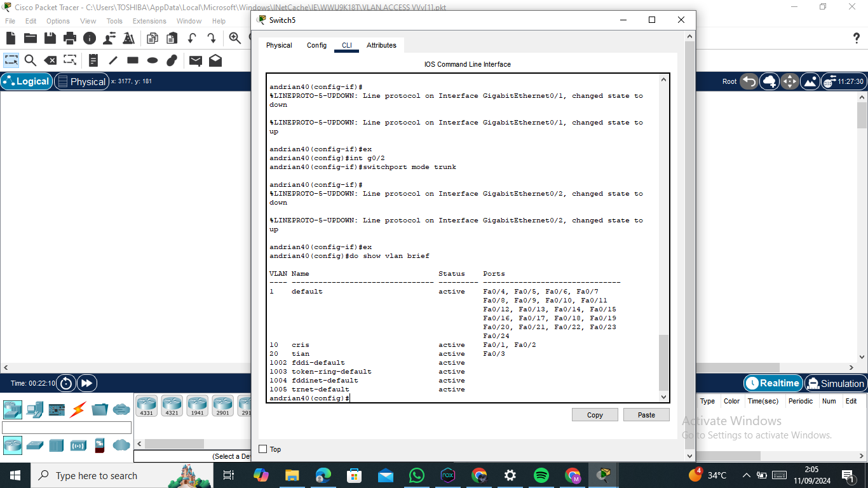868x488 pixels.
Task: Click the environment time 11:27:30 button
Action: (843, 81)
